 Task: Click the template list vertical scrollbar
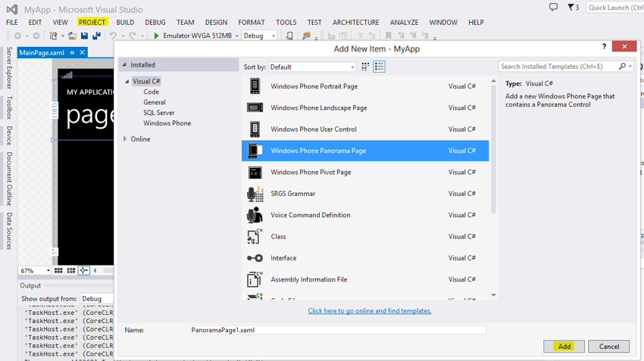click(494, 151)
